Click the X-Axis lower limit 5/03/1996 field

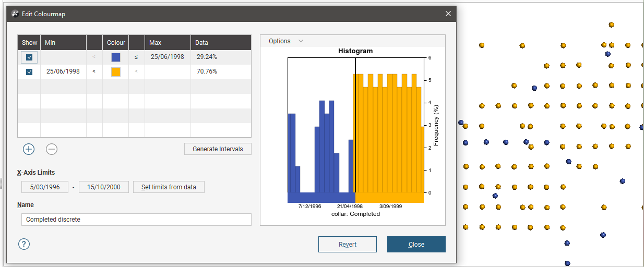[x=45, y=187]
